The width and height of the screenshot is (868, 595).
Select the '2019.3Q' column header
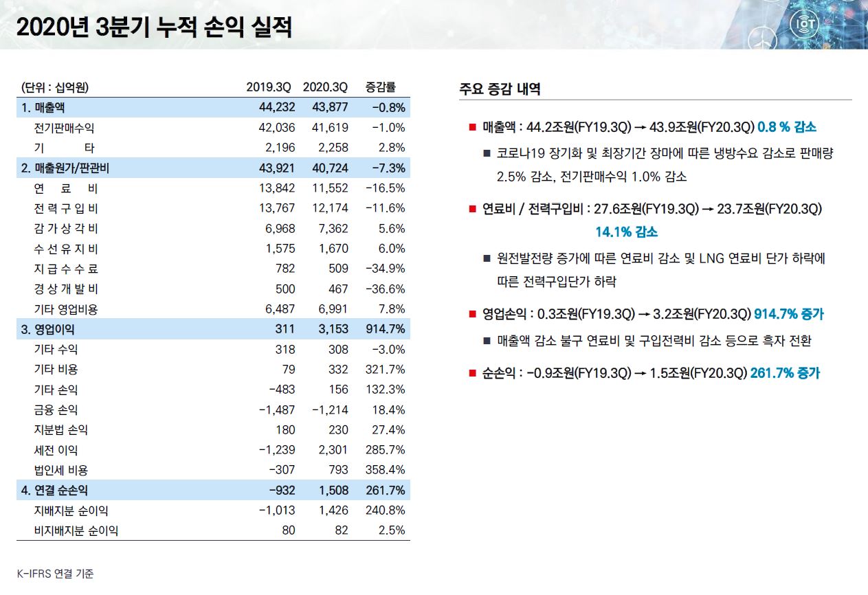[269, 88]
